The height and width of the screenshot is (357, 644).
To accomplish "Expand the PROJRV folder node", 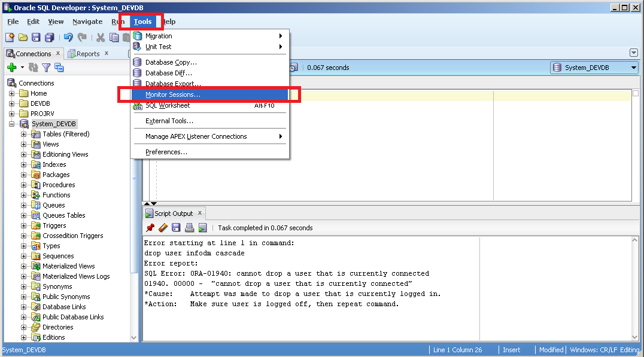I will click(11, 114).
